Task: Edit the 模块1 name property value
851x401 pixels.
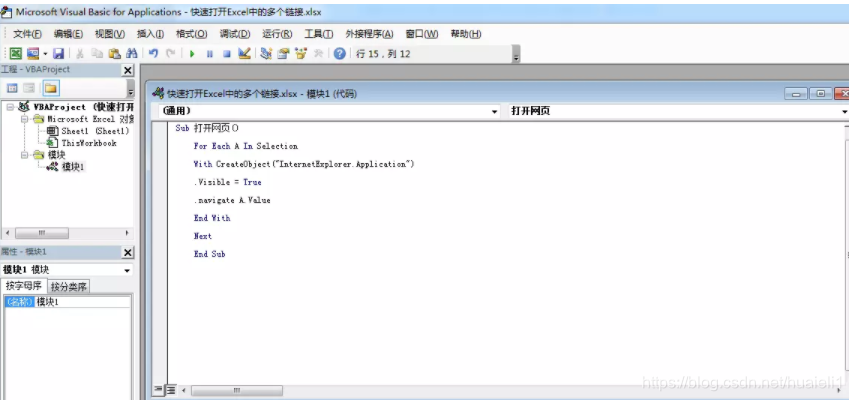Action: [83, 302]
